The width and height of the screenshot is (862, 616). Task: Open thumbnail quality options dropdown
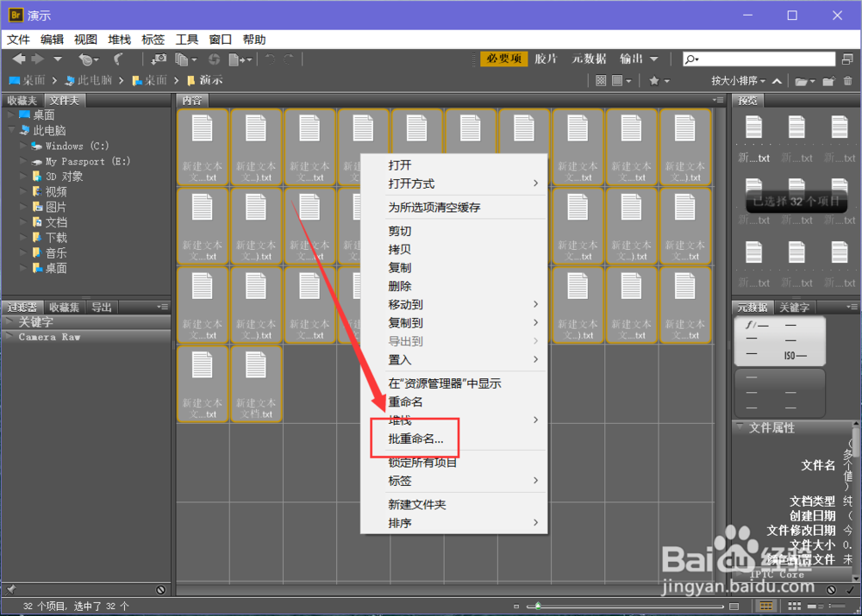[622, 81]
